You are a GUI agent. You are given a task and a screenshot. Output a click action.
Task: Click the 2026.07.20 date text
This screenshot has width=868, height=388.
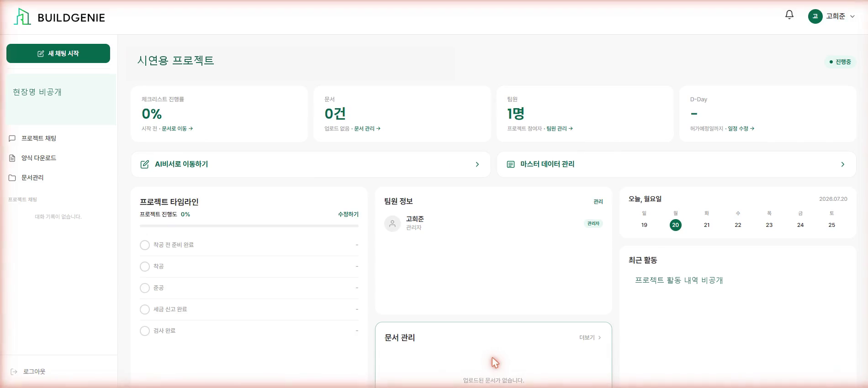click(x=833, y=199)
